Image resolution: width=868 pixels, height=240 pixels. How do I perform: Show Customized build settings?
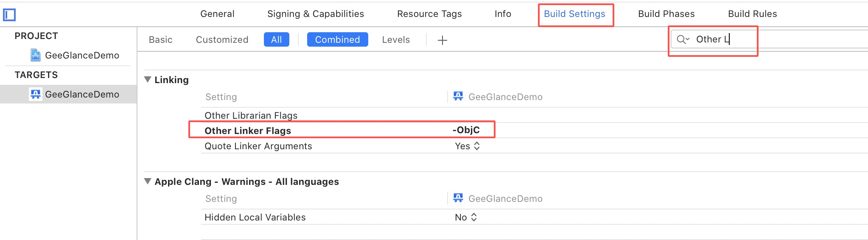click(x=222, y=39)
